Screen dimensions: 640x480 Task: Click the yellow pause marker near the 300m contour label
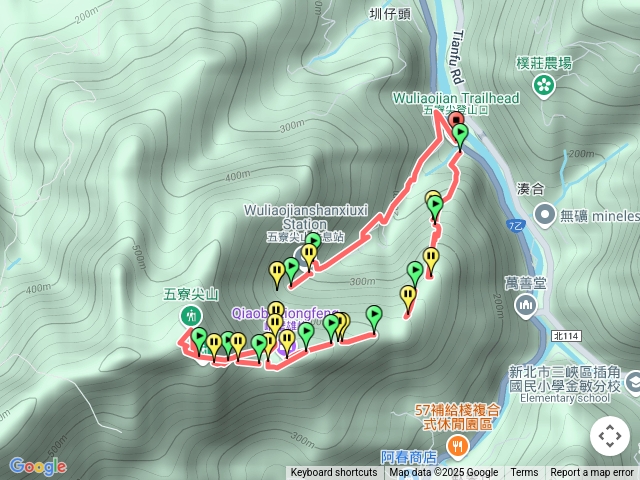[408, 296]
